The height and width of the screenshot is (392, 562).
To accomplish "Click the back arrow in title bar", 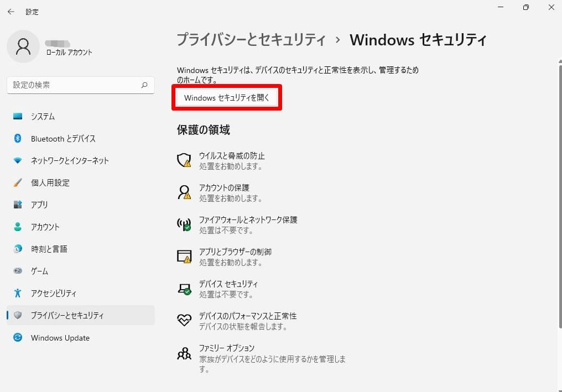I will click(11, 12).
